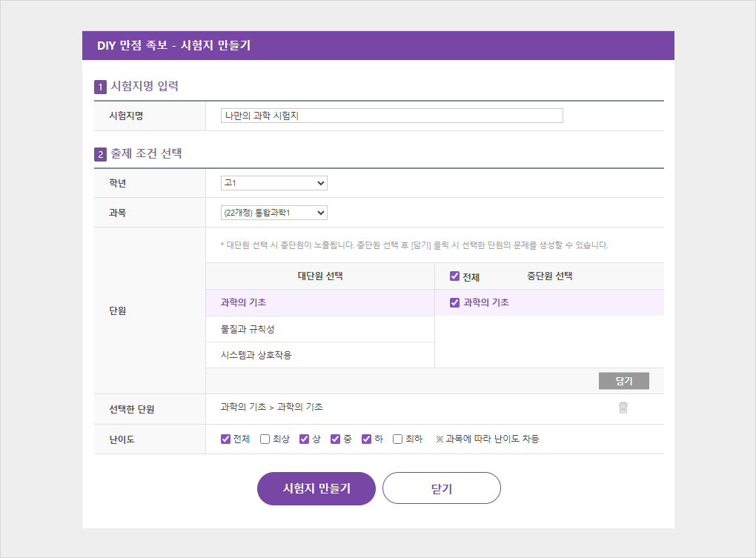Enable the 최상 difficulty checkbox
756x558 pixels.
pos(265,439)
